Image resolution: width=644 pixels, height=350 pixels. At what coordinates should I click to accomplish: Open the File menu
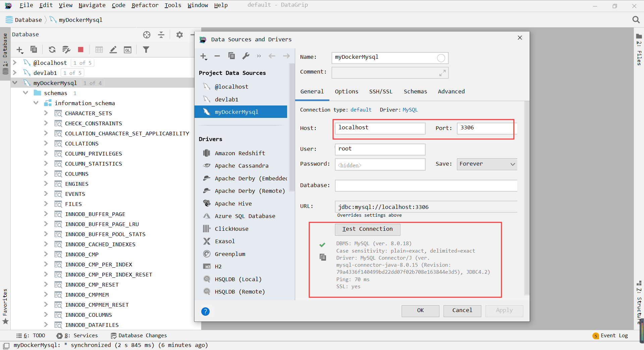26,5
